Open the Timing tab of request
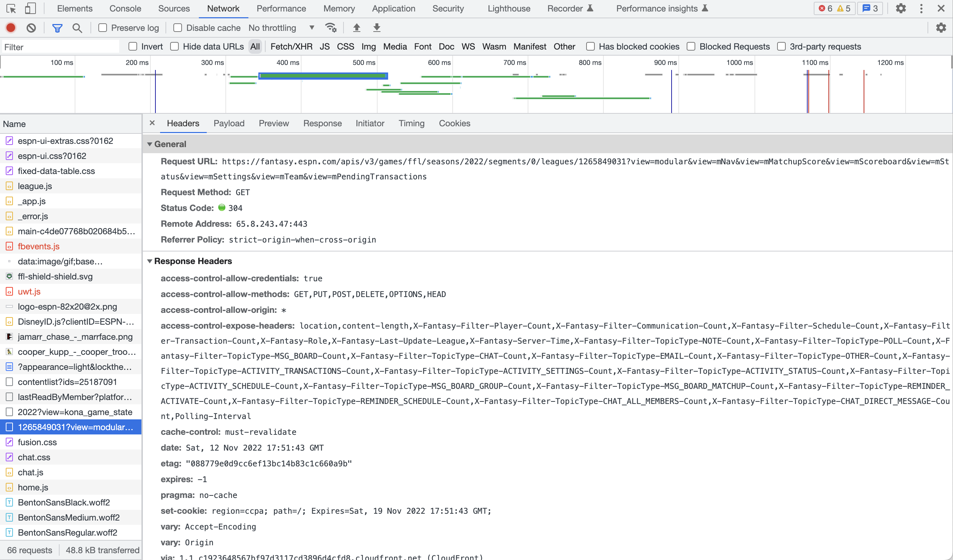The image size is (953, 560). [411, 123]
